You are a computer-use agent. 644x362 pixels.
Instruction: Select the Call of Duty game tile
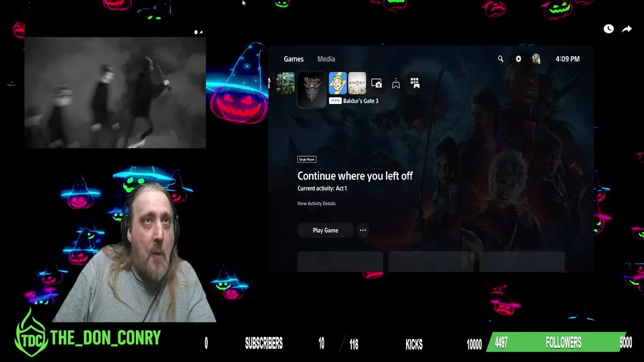tap(286, 83)
